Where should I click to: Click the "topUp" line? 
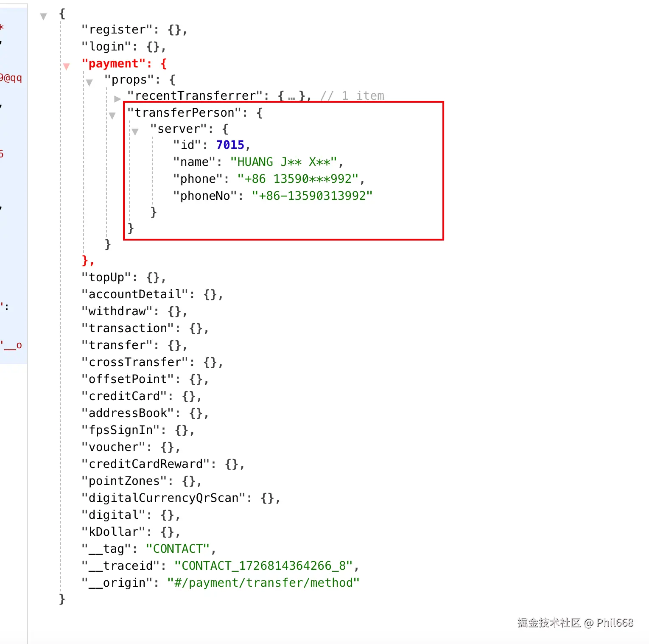point(123,277)
